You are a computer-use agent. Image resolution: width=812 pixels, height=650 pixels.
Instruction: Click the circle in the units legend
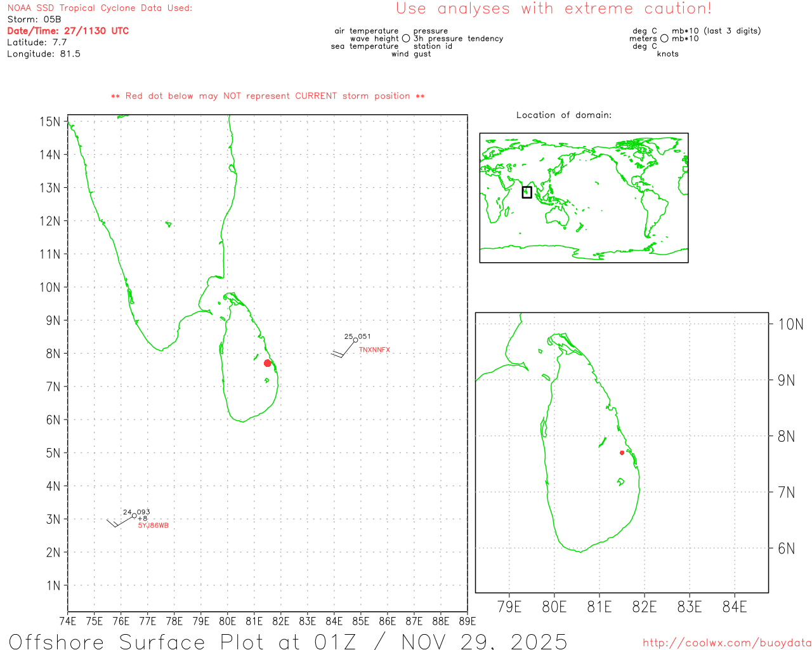point(664,39)
